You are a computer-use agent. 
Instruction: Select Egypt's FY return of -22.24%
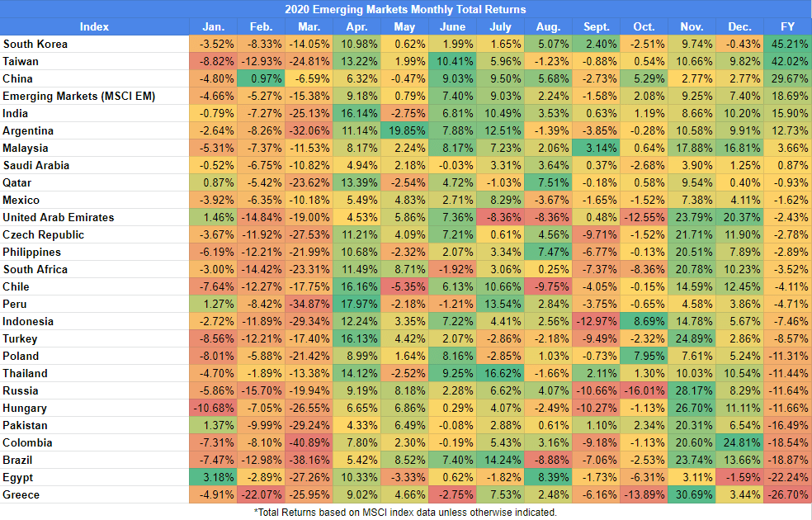[x=787, y=477]
